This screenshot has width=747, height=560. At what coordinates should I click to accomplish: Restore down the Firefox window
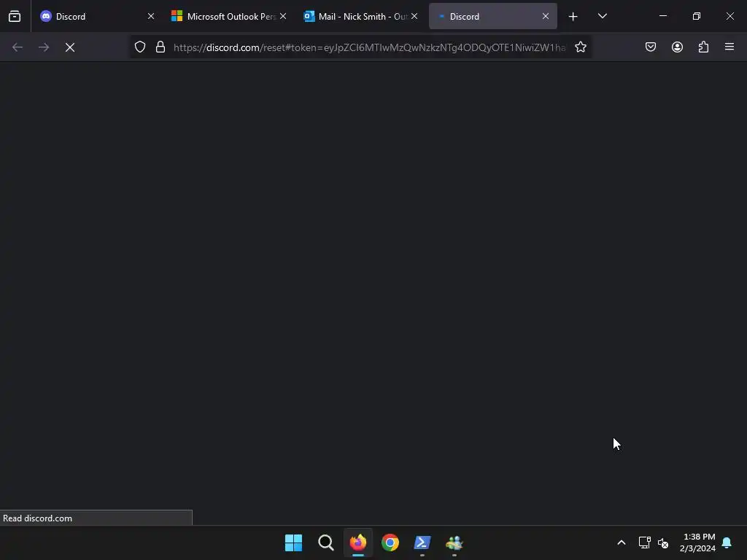(696, 16)
